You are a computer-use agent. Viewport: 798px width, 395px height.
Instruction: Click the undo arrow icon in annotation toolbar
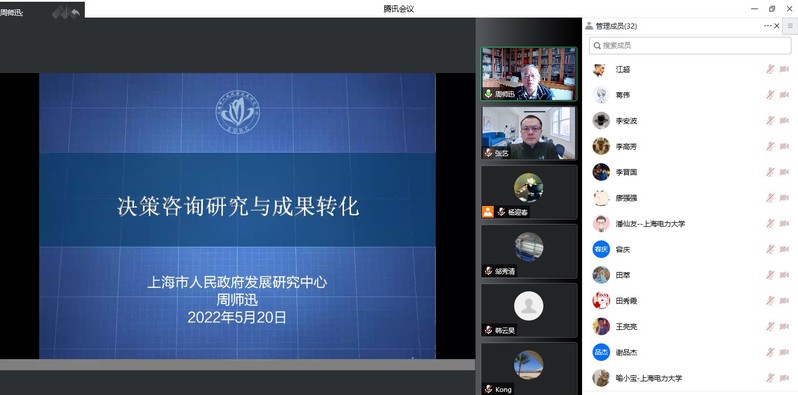[x=76, y=13]
